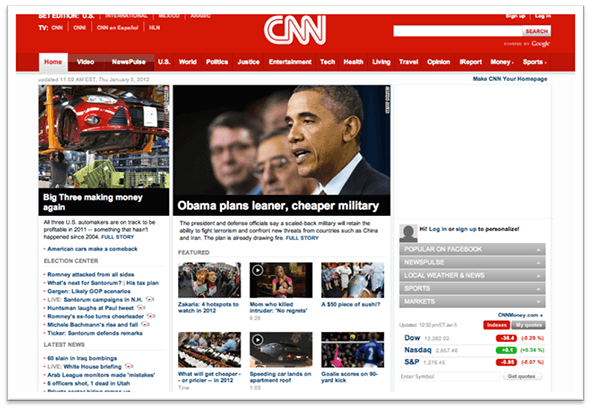Screen dimensions: 590x409
Task: Expand the Popular on Facebook panel
Action: point(472,249)
